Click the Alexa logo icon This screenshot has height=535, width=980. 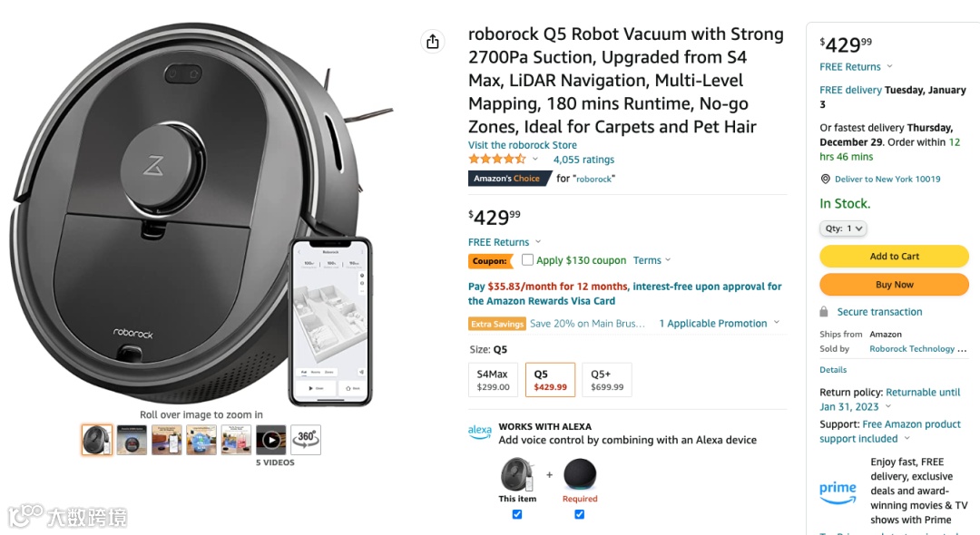point(480,432)
